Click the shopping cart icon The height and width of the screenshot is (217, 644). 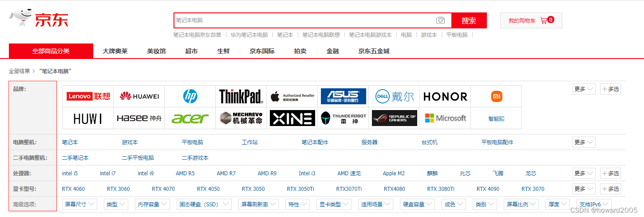click(544, 20)
